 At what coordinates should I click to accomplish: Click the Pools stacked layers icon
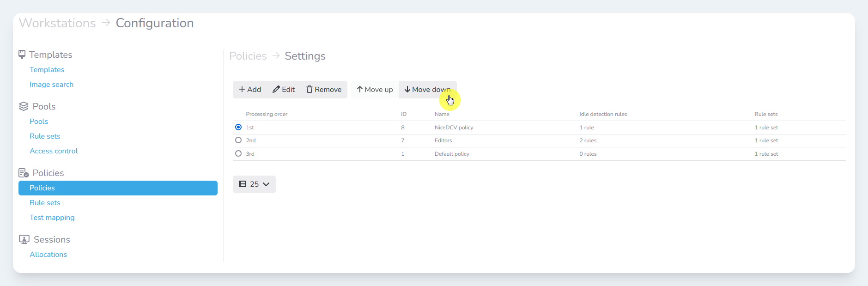pyautogui.click(x=24, y=106)
